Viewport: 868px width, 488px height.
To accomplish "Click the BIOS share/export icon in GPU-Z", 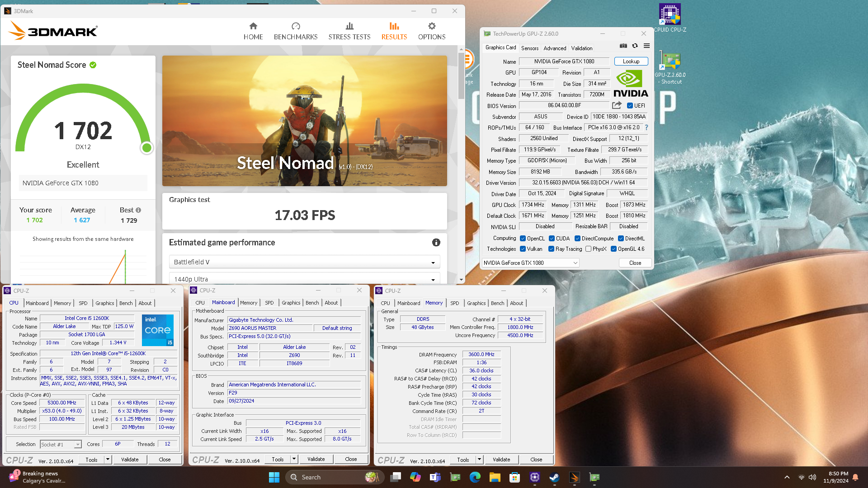I will pos(617,105).
